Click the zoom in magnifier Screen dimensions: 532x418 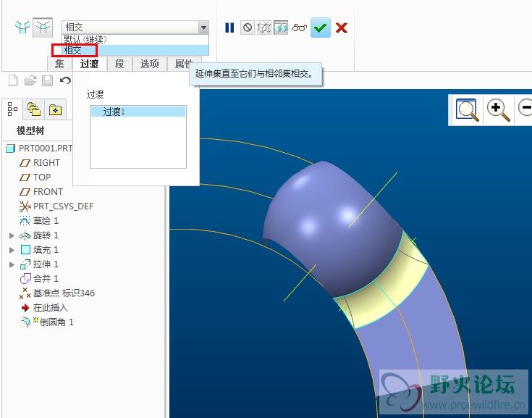pos(498,109)
